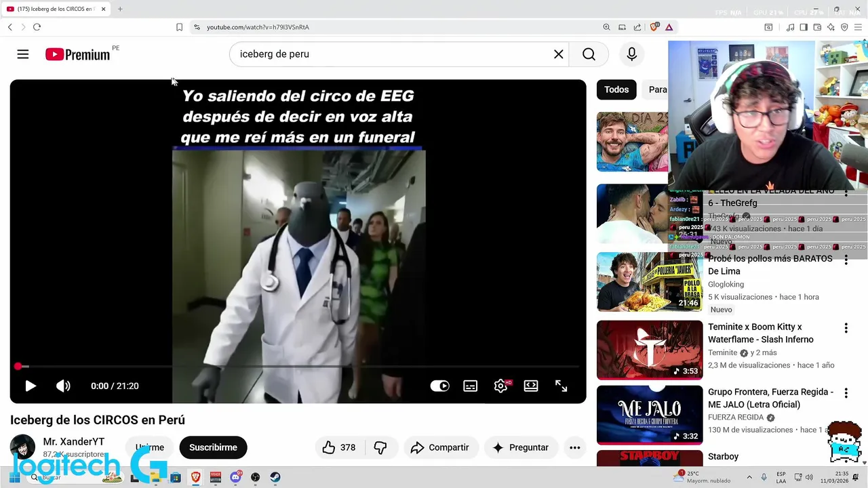Viewport: 868px width, 488px height.
Task: Open Brave VPN shield icon
Action: 844,27
